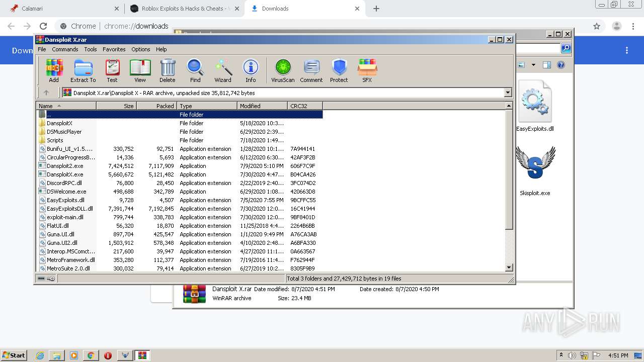
Task: Open Internet Explorer from taskbar
Action: click(40, 355)
